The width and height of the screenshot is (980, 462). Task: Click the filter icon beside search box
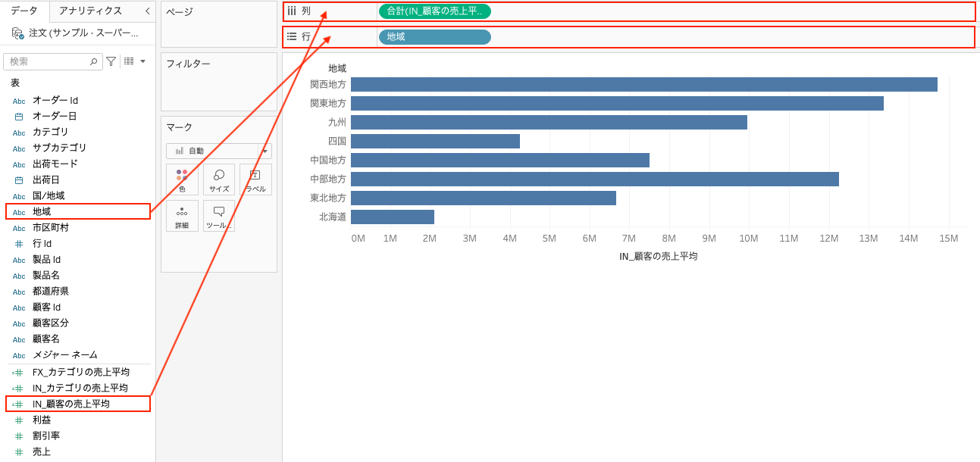111,61
